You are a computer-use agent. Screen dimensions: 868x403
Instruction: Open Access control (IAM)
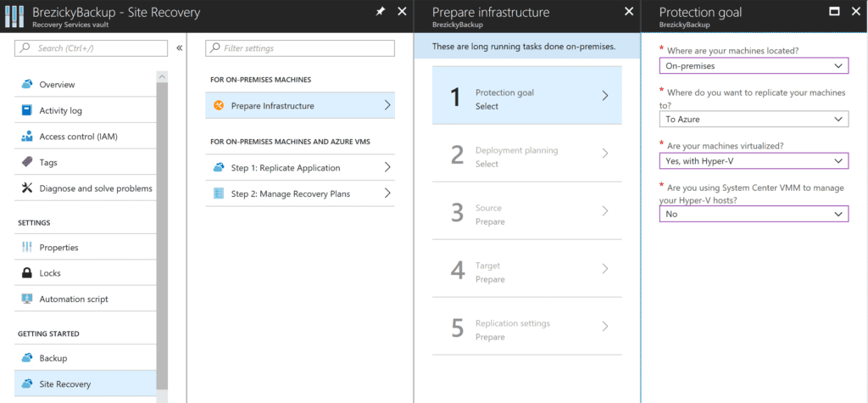pos(86,137)
